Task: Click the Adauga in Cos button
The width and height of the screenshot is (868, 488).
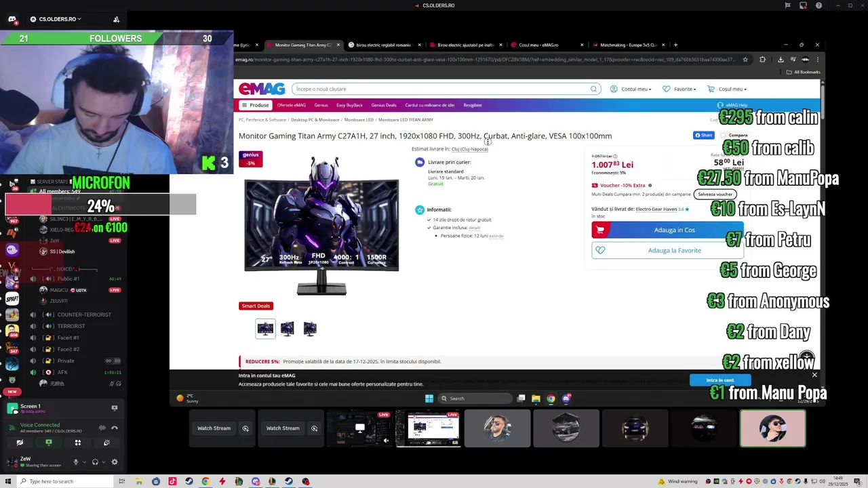Action: (667, 230)
